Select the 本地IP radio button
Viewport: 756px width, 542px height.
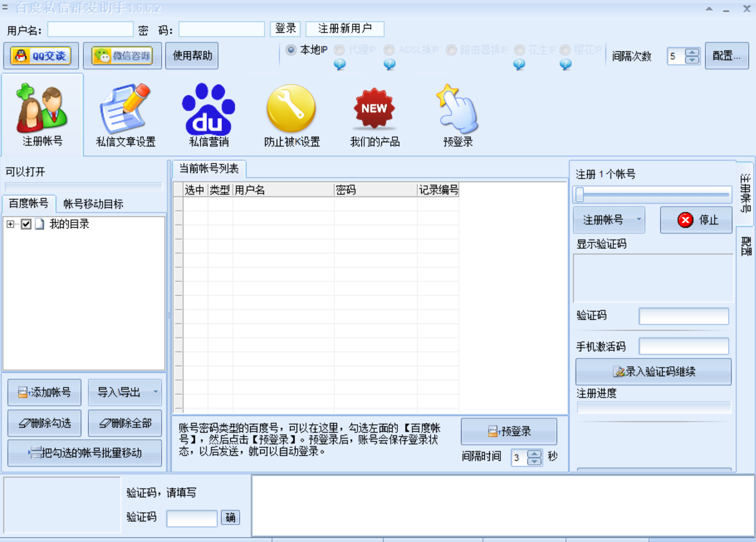tap(291, 50)
